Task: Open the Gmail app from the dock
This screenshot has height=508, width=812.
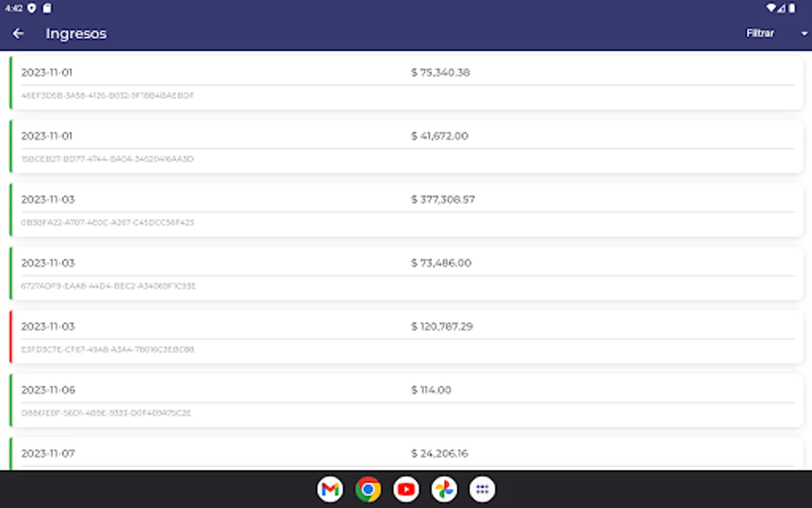Action: pyautogui.click(x=330, y=489)
